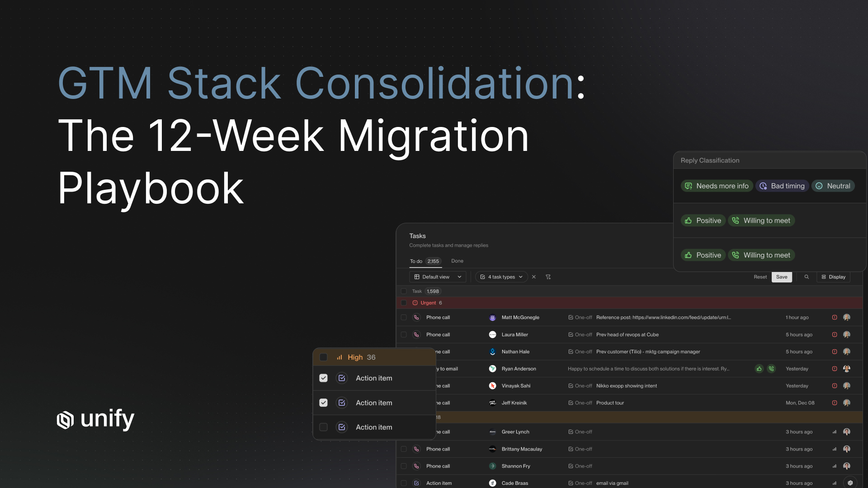This screenshot has height=488, width=868.
Task: Open the Display options menu
Action: 833,277
